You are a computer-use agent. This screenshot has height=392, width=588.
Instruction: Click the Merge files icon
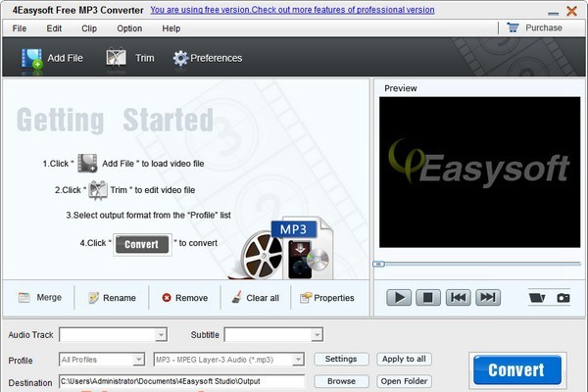[24, 298]
